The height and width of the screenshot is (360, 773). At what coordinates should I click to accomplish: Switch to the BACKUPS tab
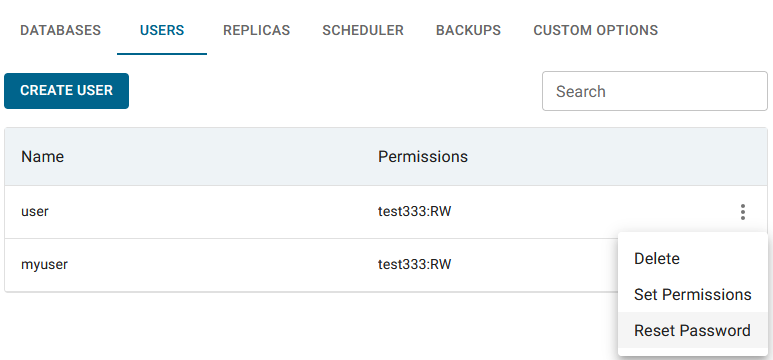coord(468,30)
